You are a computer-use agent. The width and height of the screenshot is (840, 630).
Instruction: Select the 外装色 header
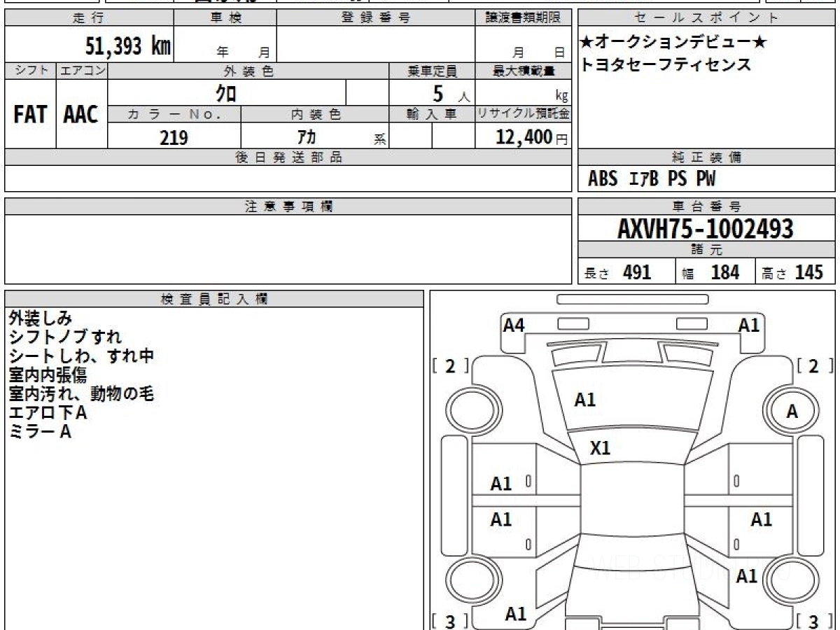click(x=248, y=71)
